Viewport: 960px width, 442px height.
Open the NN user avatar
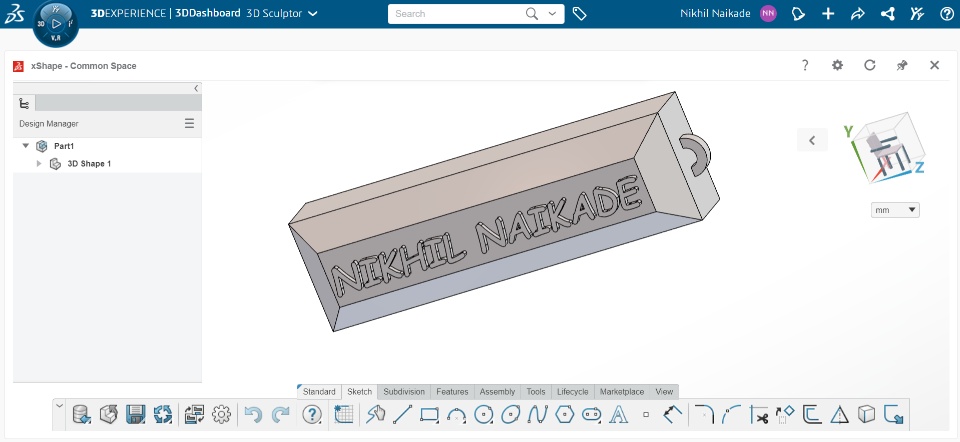coord(768,13)
